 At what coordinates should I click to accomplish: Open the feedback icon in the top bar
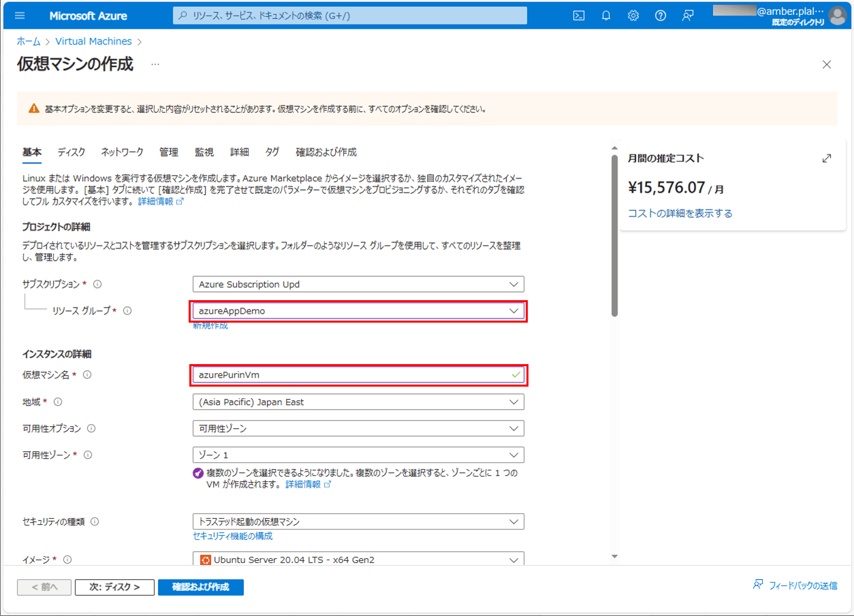coord(688,16)
